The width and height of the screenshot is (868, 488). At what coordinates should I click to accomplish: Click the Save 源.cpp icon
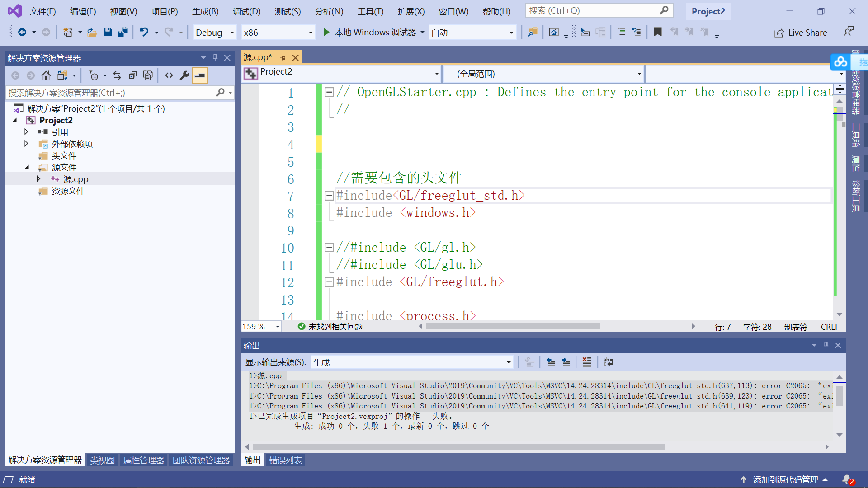click(x=108, y=32)
